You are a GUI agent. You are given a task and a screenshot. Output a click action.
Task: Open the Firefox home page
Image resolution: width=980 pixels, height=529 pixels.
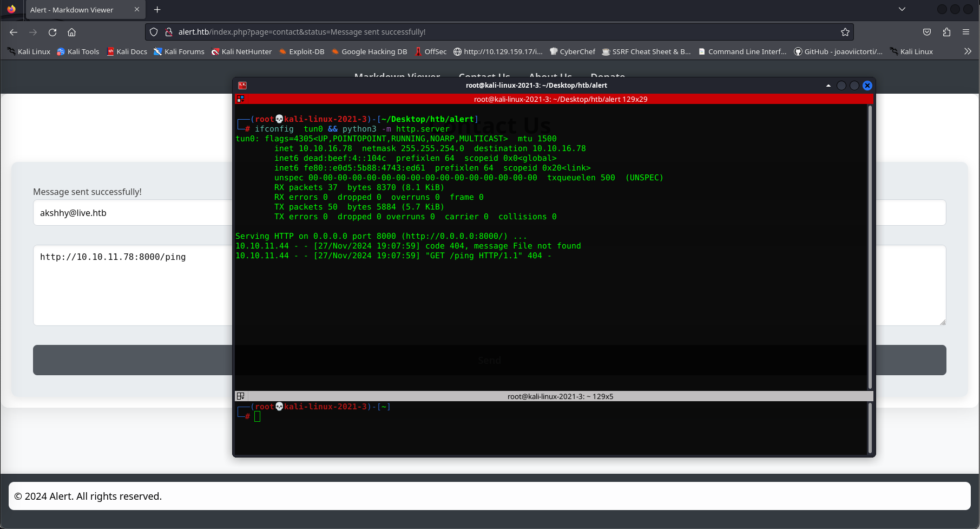pos(71,32)
